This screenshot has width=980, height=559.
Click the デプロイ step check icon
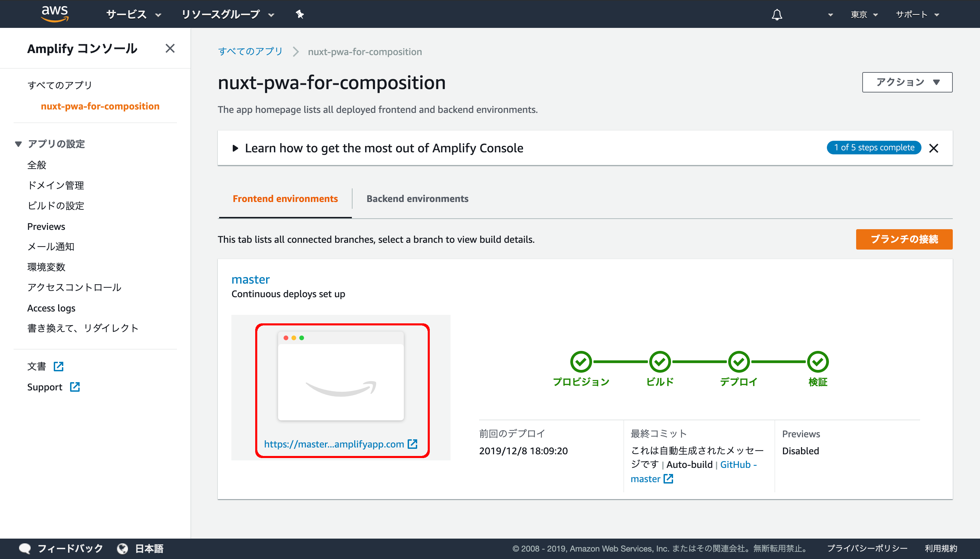coord(739,362)
